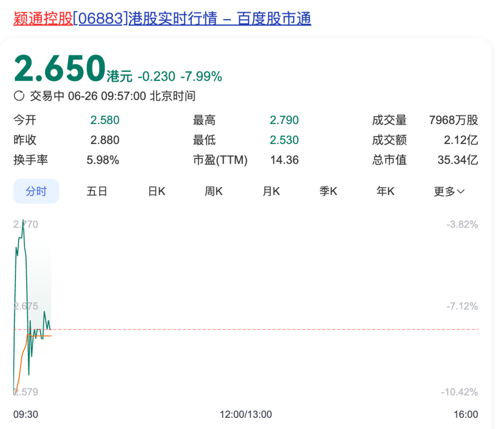Click the trading status circle icon
Image resolution: width=504 pixels, height=429 pixels.
point(19,97)
